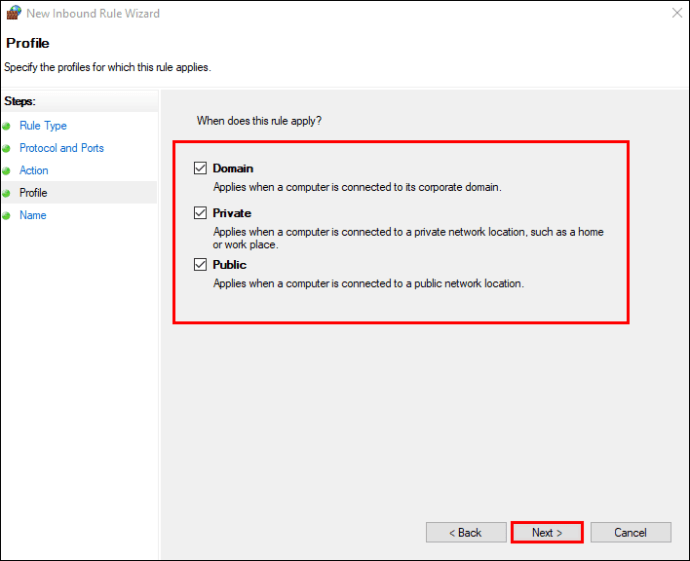The height and width of the screenshot is (561, 690).
Task: Open the Name step link
Action: (x=33, y=215)
